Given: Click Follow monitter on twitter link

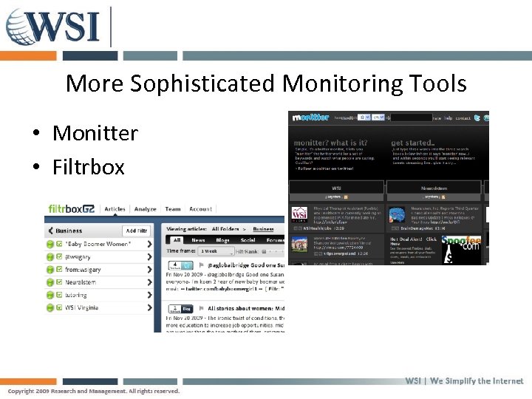Looking at the screenshot, I should tap(324, 168).
